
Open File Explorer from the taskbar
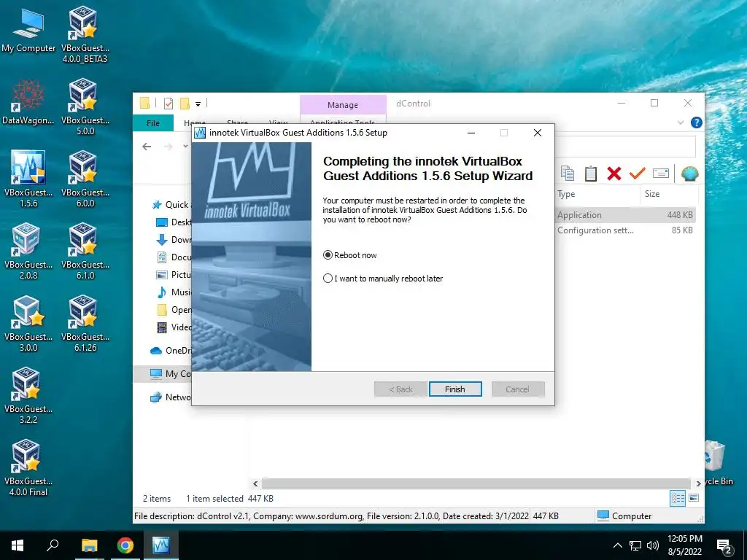coord(89,545)
